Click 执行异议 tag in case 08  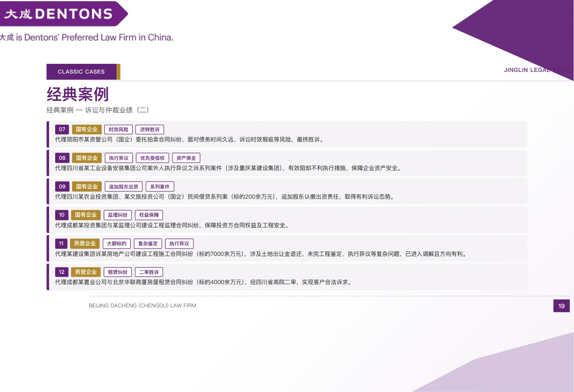point(119,158)
